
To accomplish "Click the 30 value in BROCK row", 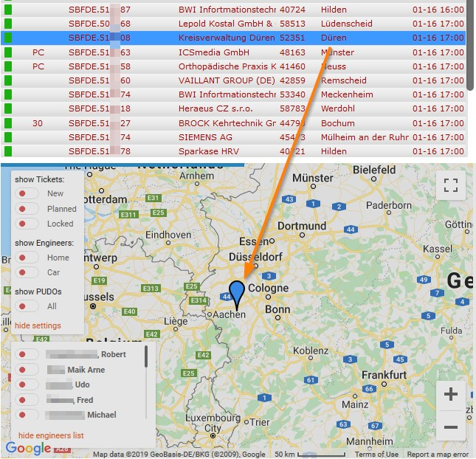I will coord(38,123).
